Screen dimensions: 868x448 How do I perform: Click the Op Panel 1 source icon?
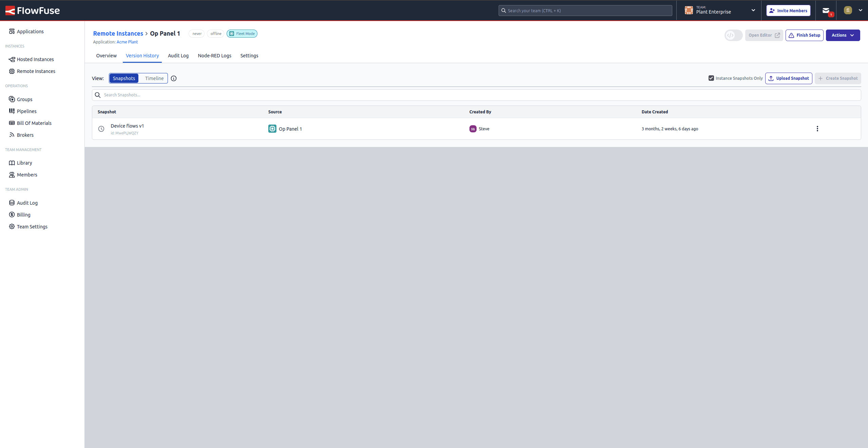[x=272, y=129]
